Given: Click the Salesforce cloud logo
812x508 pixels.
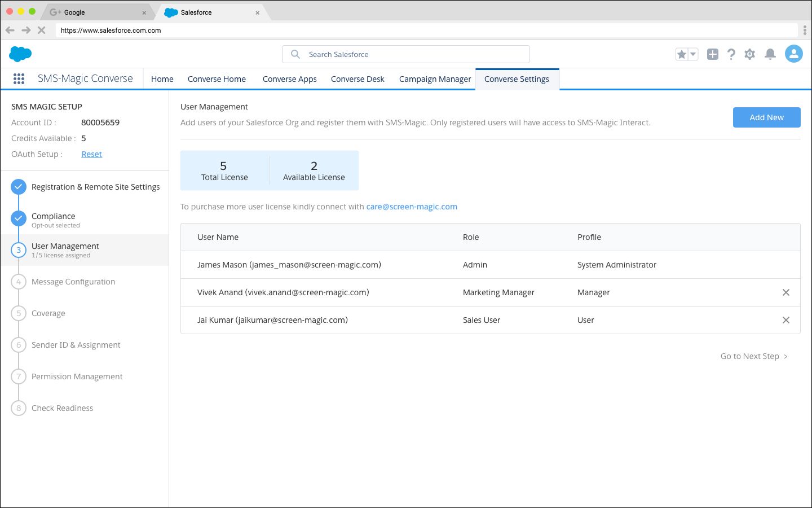Looking at the screenshot, I should point(20,54).
